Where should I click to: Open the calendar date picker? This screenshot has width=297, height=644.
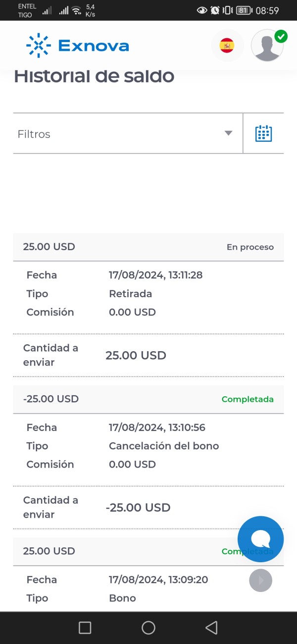tap(263, 134)
